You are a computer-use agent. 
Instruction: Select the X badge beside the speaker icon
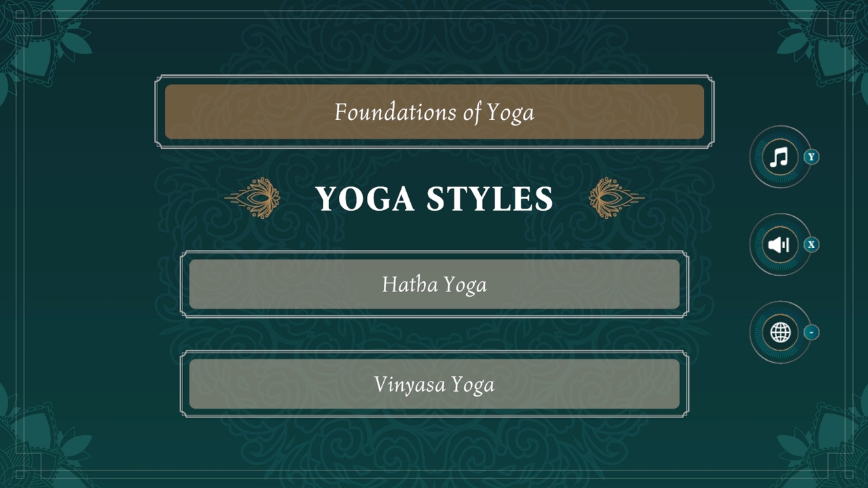click(811, 245)
